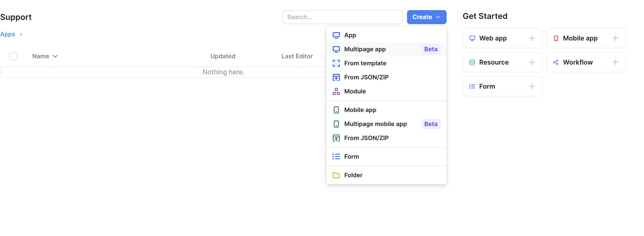
Task: Click the plus icon on Resource card
Action: (x=531, y=62)
